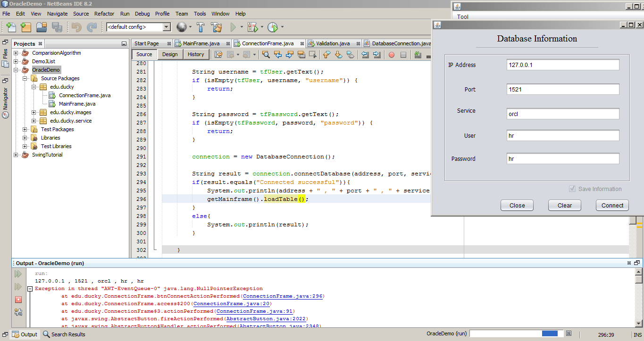Start Macro Recording red circle icon
The width and height of the screenshot is (644, 341).
click(x=392, y=55)
